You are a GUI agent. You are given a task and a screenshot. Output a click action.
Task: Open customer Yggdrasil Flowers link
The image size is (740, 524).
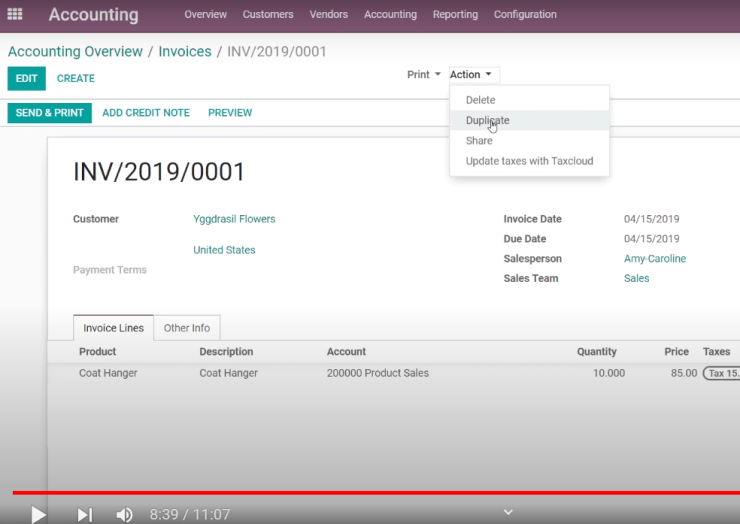(234, 219)
